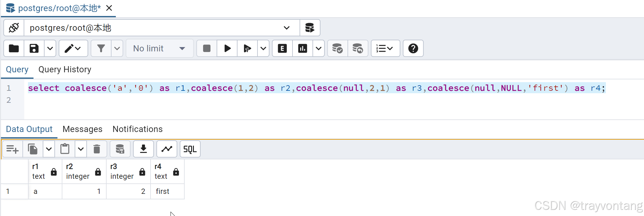The image size is (644, 216).
Task: Expand the Copy options dropdown arrow
Action: pyautogui.click(x=49, y=149)
